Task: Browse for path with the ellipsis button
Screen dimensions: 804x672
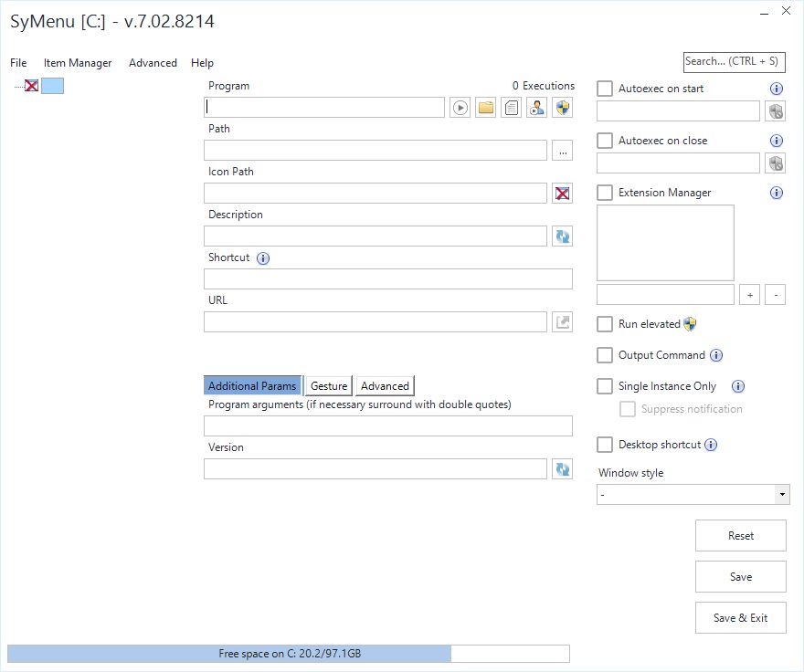Action: point(563,151)
